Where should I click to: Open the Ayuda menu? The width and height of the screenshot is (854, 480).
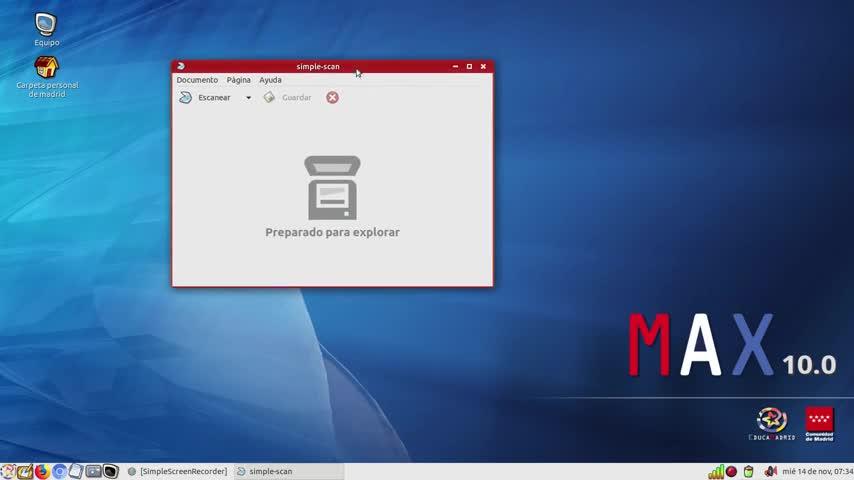click(x=270, y=80)
